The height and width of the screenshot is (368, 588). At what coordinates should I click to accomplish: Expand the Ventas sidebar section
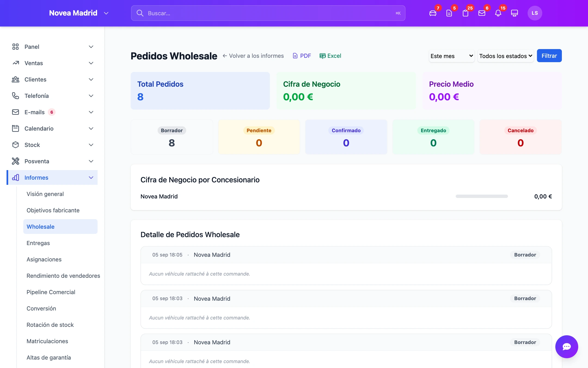pyautogui.click(x=52, y=63)
